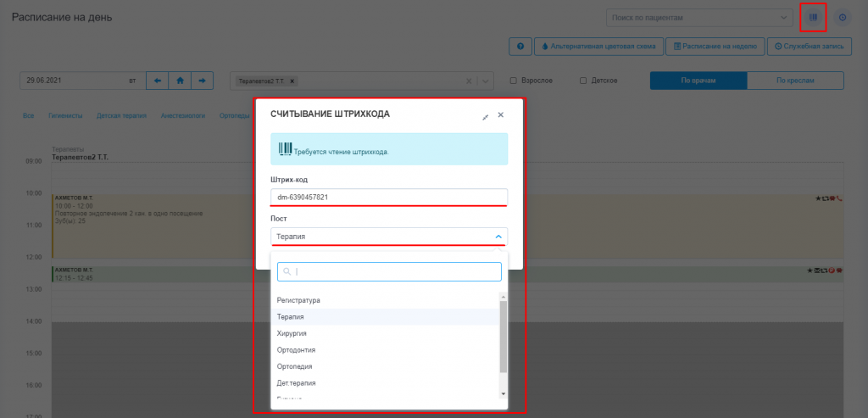Click the post list scrollbar thumb
This screenshot has width=868, height=418.
tap(504, 336)
